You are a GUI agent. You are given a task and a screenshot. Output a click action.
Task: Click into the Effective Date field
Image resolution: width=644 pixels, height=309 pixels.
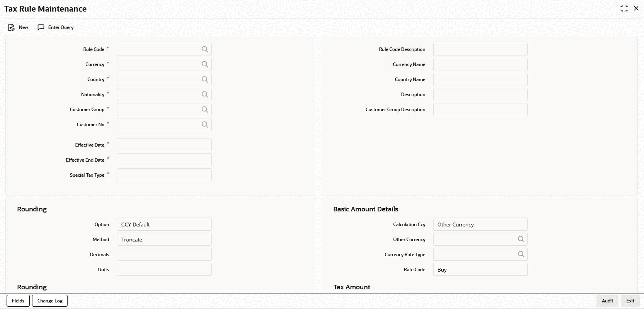[x=164, y=145]
